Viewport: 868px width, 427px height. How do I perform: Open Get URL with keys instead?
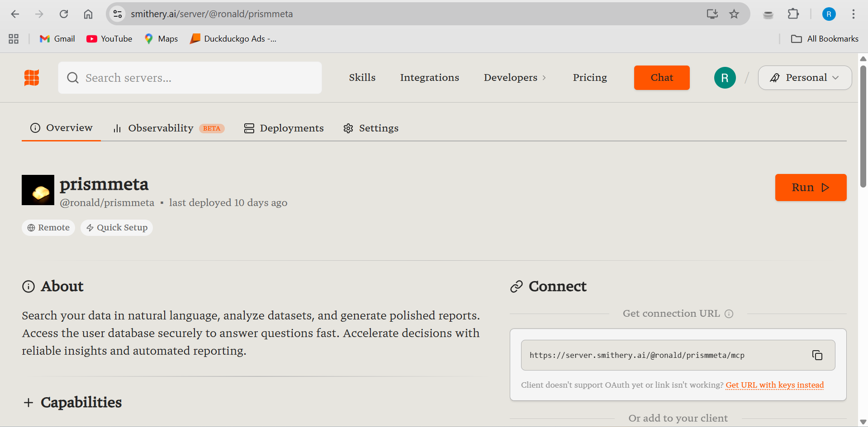774,385
